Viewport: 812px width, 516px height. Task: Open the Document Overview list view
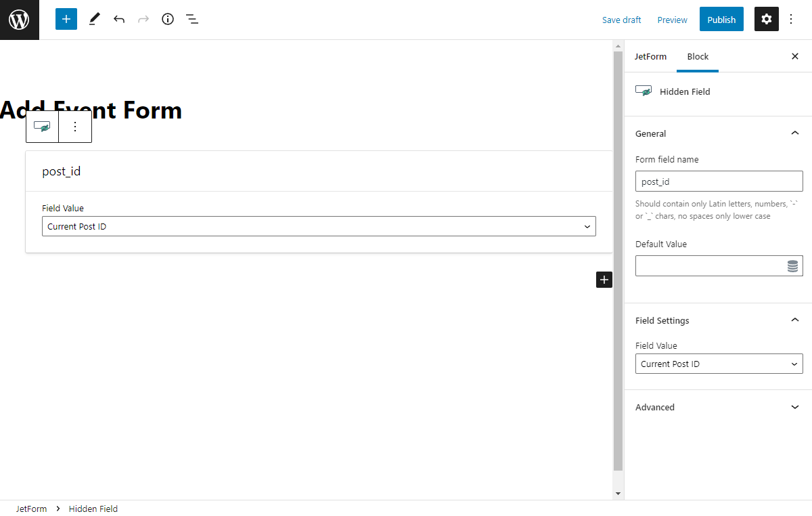point(192,19)
